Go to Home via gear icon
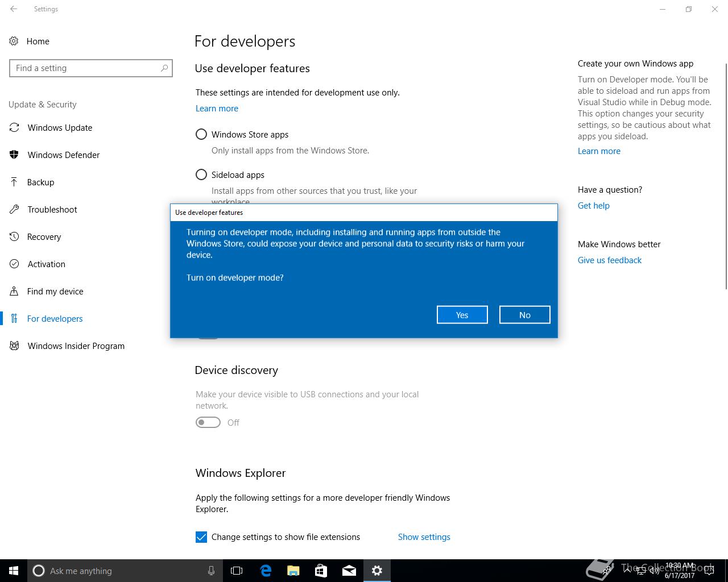728x582 pixels. pos(14,41)
